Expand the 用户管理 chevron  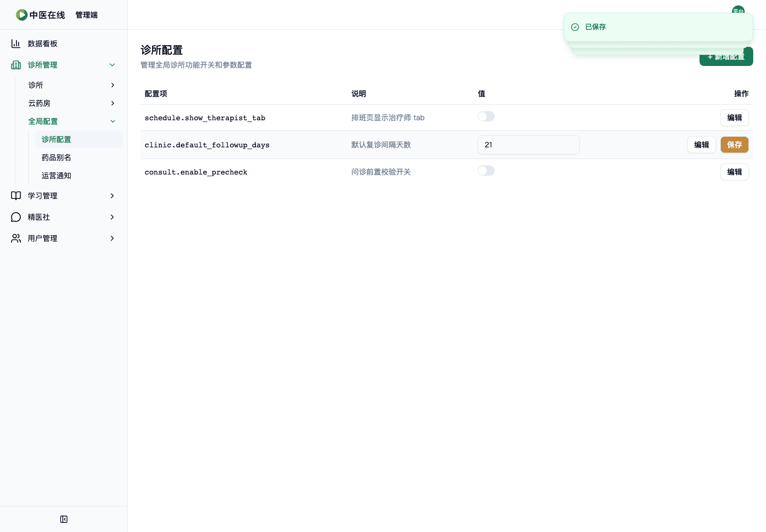pyautogui.click(x=112, y=238)
